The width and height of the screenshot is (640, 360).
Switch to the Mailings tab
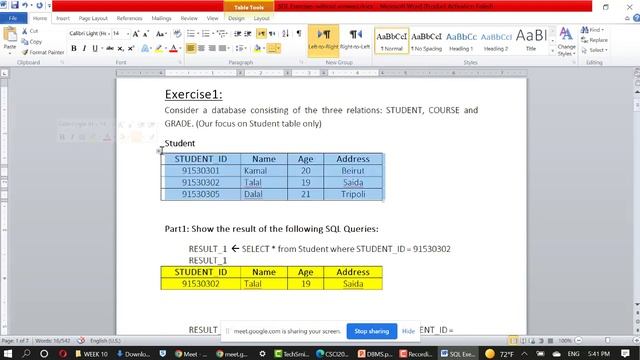point(161,18)
